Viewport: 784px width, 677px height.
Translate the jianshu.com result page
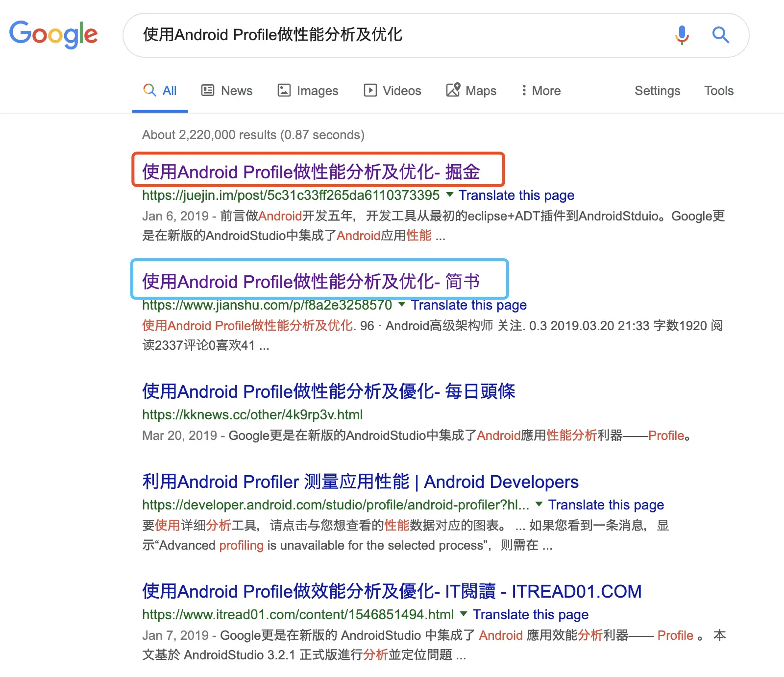coord(469,305)
